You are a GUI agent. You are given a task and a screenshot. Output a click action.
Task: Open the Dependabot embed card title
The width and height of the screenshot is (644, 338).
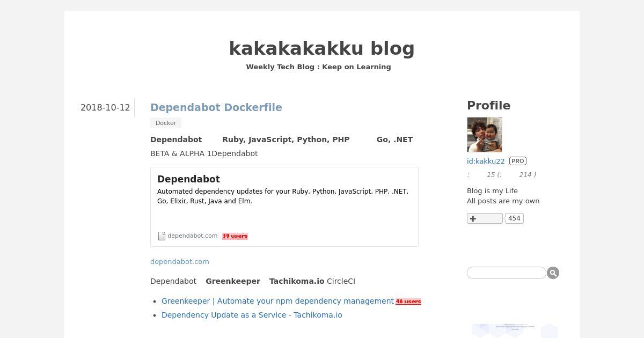point(188,179)
